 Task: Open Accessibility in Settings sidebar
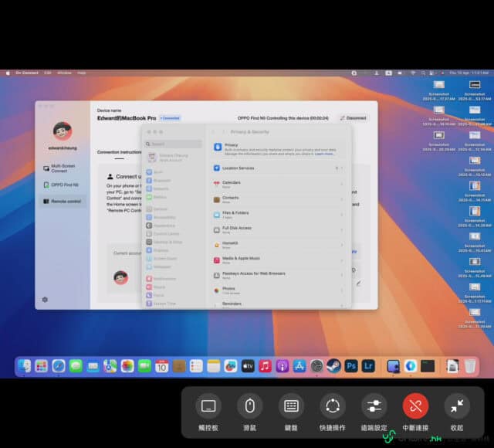click(161, 217)
